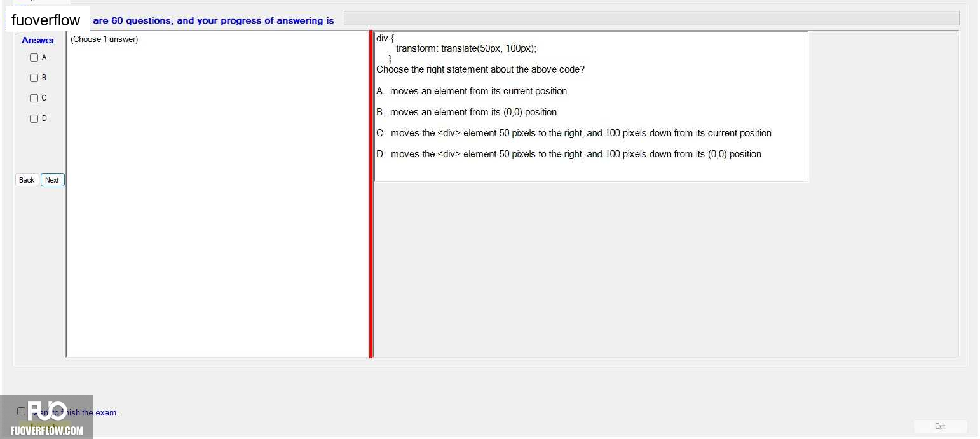
Task: Click the 'div {' code line
Action: pyautogui.click(x=385, y=38)
